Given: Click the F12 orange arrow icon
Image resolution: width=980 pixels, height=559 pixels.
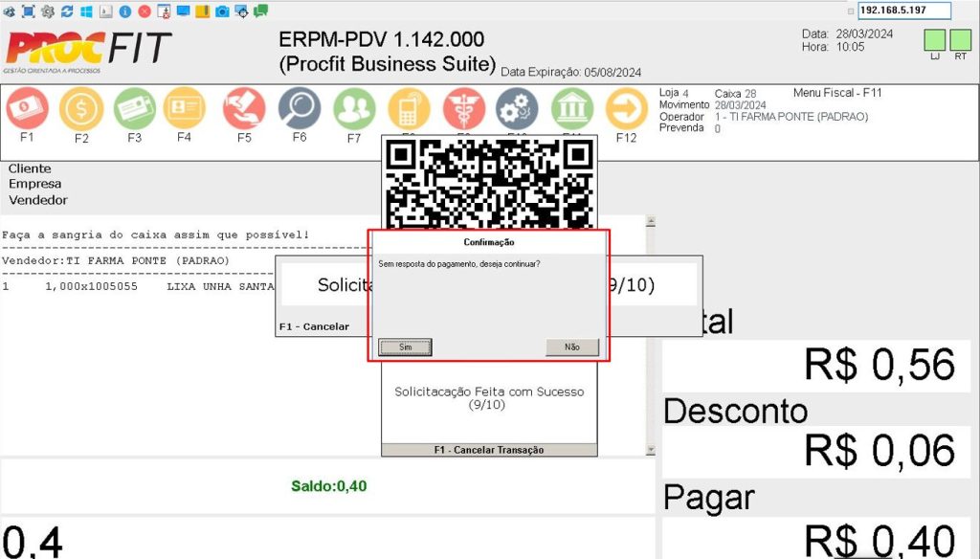Looking at the screenshot, I should pyautogui.click(x=626, y=109).
